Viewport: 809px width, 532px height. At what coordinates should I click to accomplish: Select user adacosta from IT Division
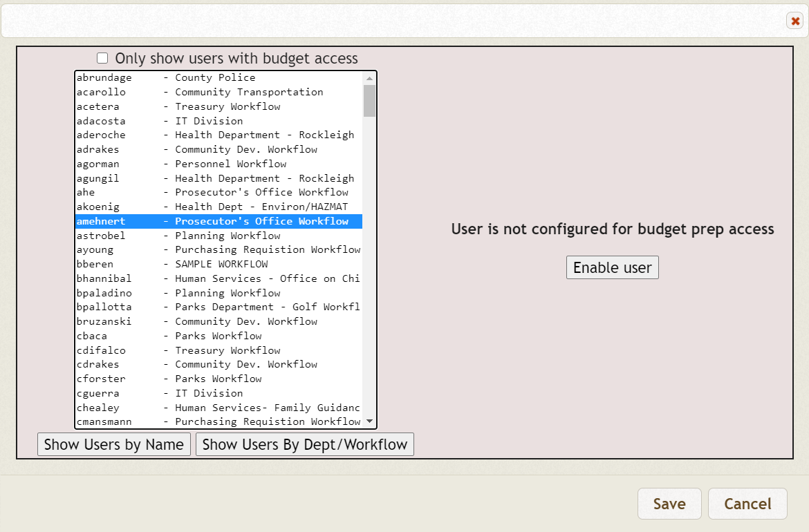click(x=173, y=120)
